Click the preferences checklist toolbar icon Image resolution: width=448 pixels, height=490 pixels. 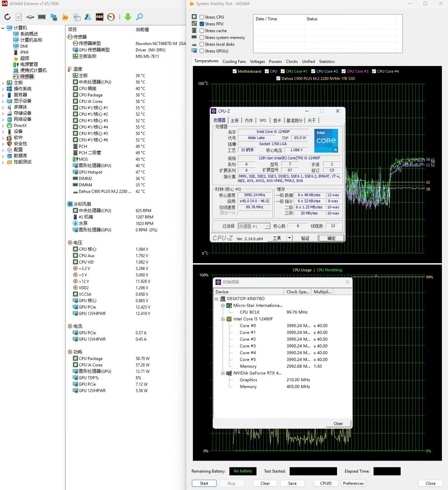77,17
